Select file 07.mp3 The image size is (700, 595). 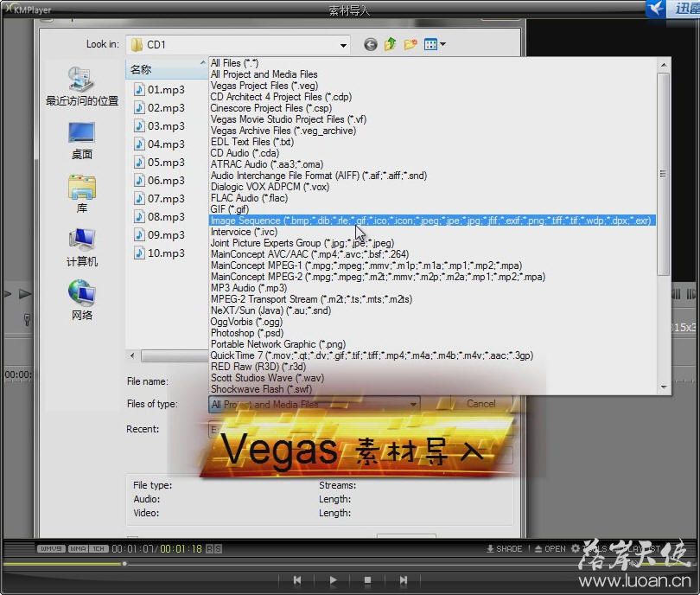pyautogui.click(x=159, y=198)
